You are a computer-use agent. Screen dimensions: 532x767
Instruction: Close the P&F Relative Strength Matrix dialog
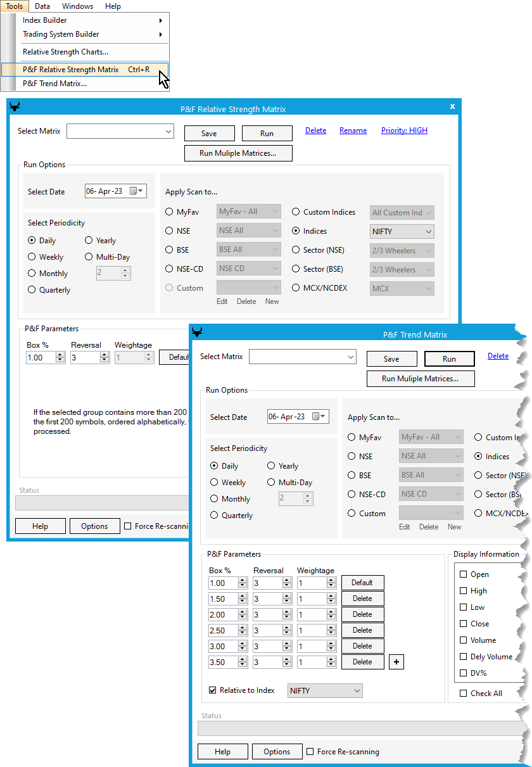452,107
